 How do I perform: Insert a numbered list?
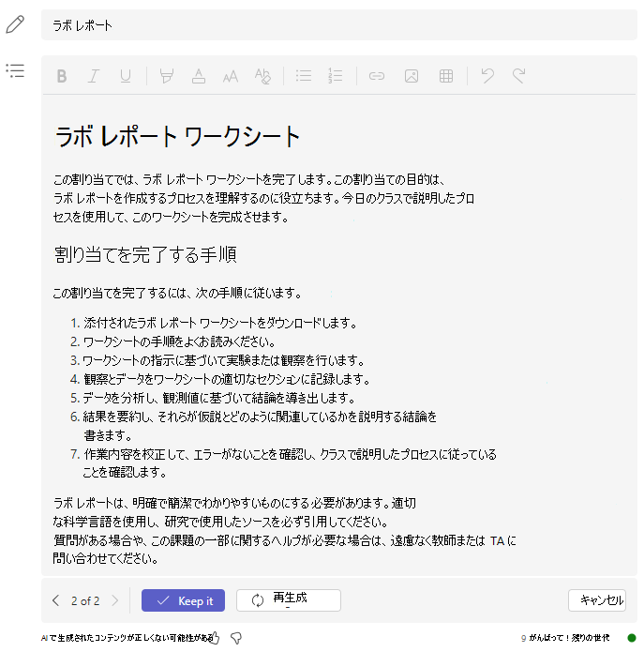click(x=335, y=76)
